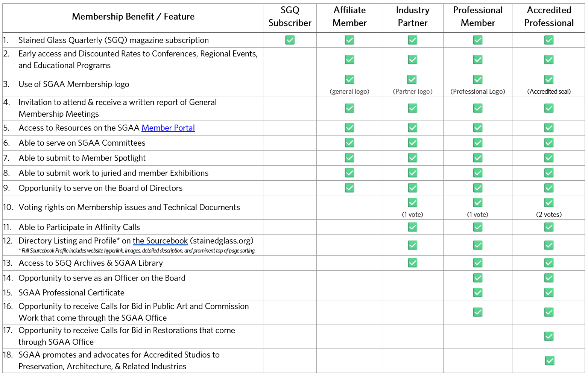
Task: Click the Membership Benefit / Feature header cell
Action: pyautogui.click(x=133, y=17)
